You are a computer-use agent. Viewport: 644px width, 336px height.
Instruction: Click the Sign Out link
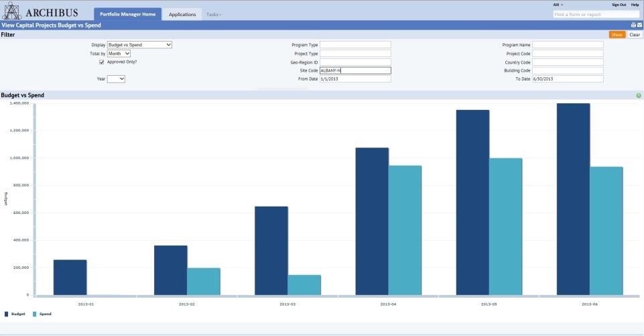tap(619, 5)
